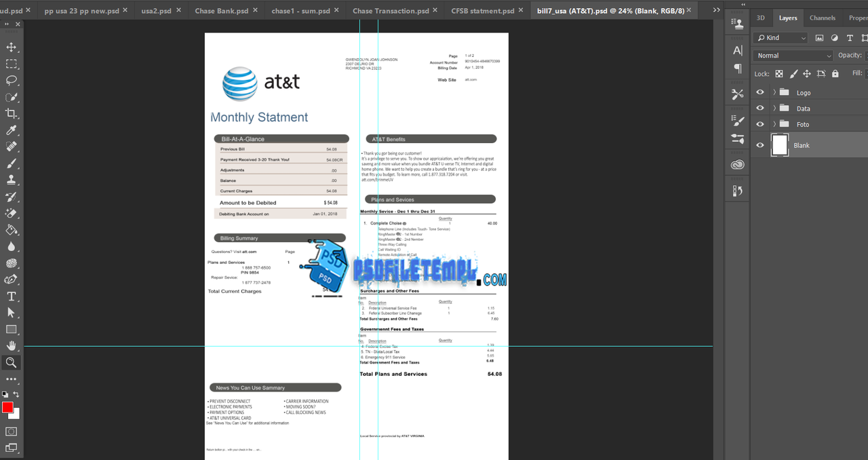The height and width of the screenshot is (460, 868).
Task: Click the white background color swatch
Action: click(16, 415)
